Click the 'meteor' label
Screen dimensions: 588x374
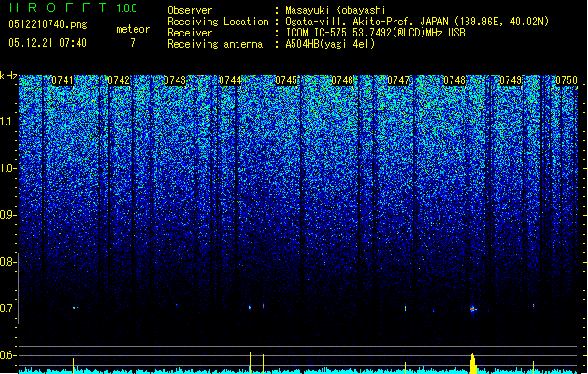pos(133,29)
